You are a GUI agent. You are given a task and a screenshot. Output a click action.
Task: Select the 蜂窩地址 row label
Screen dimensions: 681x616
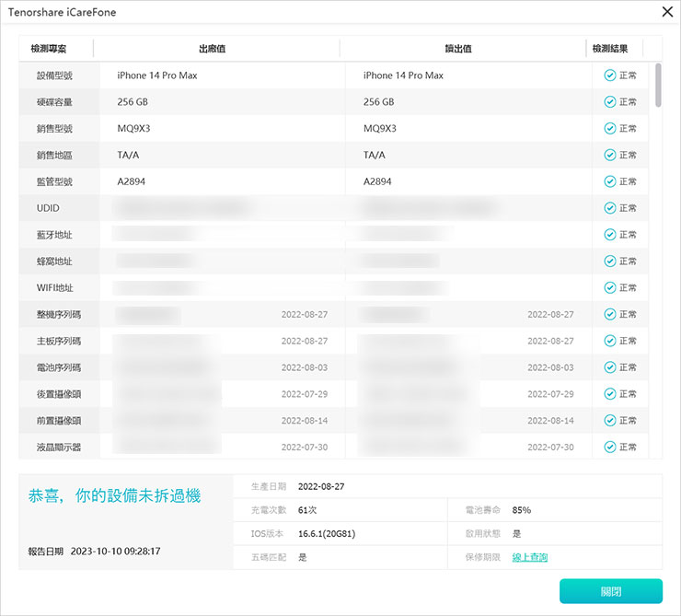click(54, 262)
